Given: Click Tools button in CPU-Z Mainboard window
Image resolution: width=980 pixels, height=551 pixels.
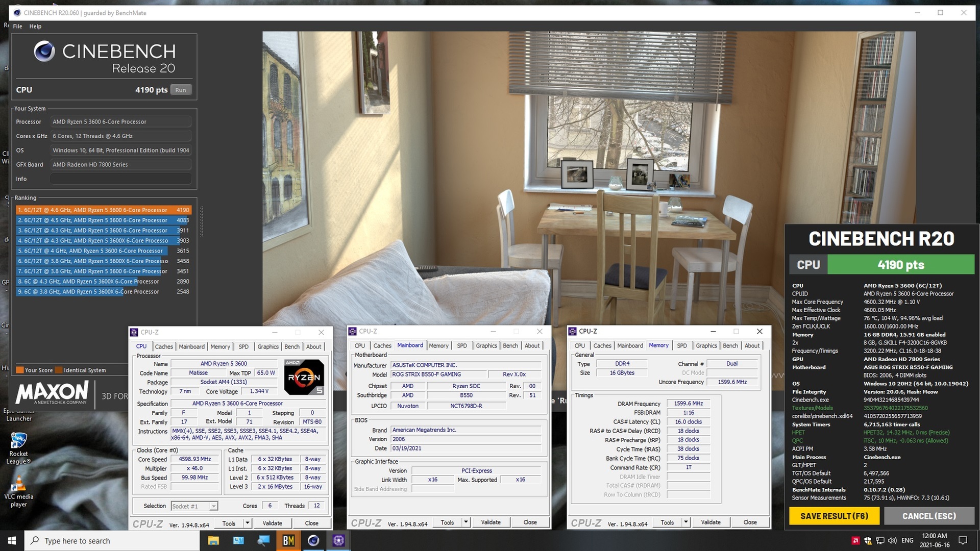Looking at the screenshot, I should 448,522.
